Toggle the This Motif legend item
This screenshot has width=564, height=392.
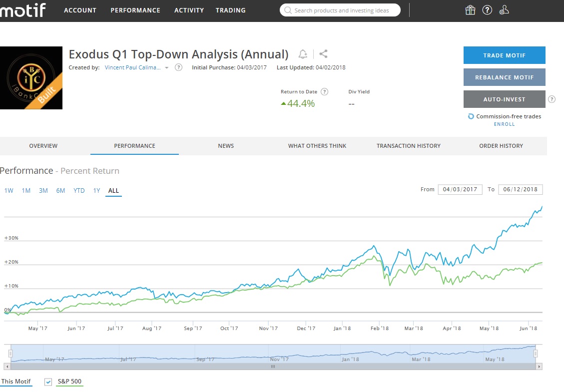pos(16,382)
